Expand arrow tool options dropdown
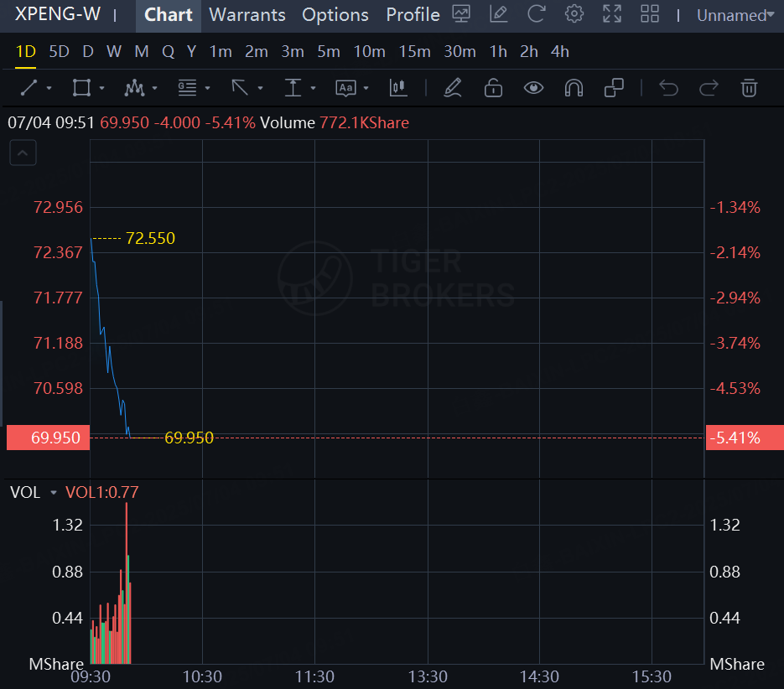Viewport: 784px width, 689px height. 261,89
